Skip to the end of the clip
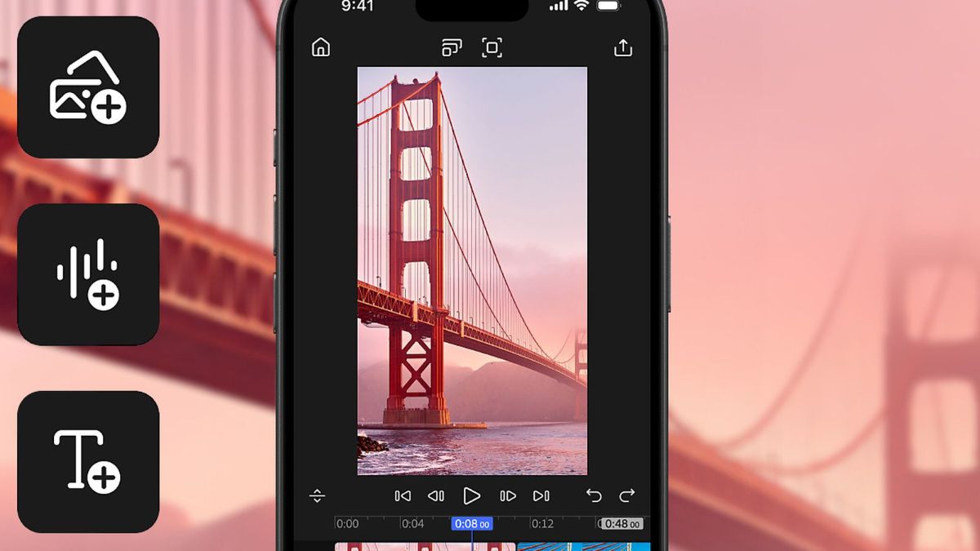The height and width of the screenshot is (551, 980). (541, 495)
